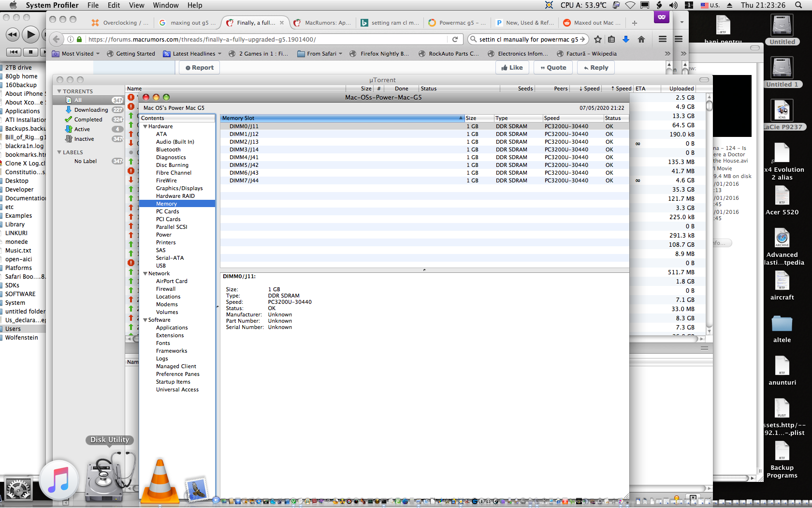The width and height of the screenshot is (812, 508).
Task: Click the Quote button on the forum post
Action: (x=553, y=68)
